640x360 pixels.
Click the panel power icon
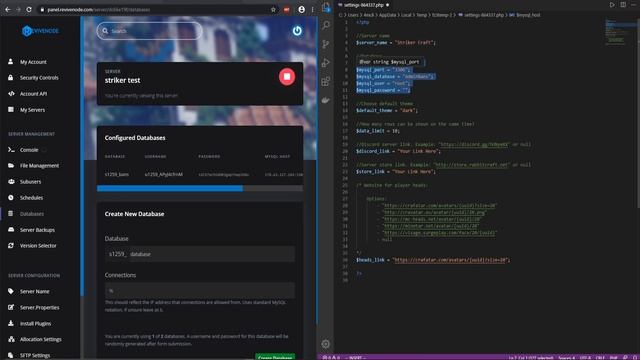(297, 31)
